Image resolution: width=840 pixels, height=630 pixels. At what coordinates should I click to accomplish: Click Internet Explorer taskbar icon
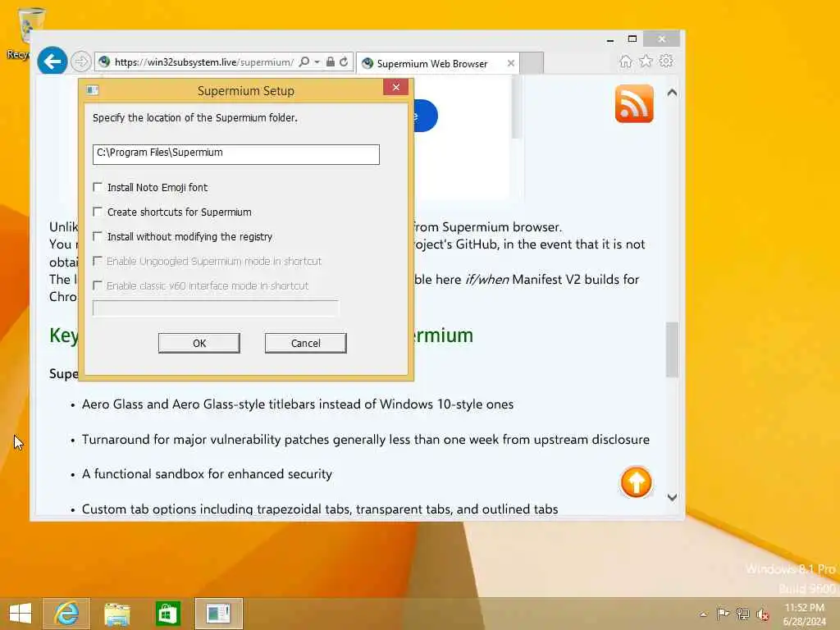tap(66, 614)
